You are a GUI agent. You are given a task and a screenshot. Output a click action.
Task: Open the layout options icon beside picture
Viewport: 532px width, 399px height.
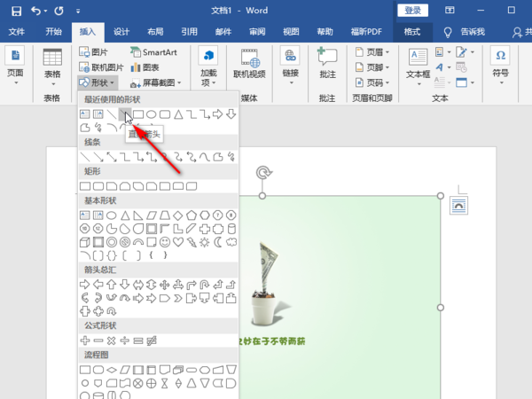[458, 206]
